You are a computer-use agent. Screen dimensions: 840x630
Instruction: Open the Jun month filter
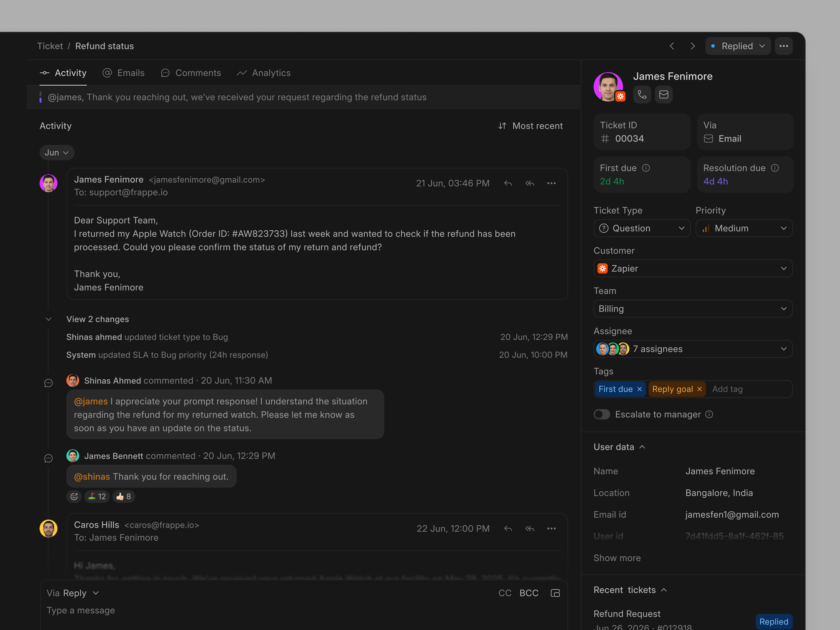coord(57,153)
